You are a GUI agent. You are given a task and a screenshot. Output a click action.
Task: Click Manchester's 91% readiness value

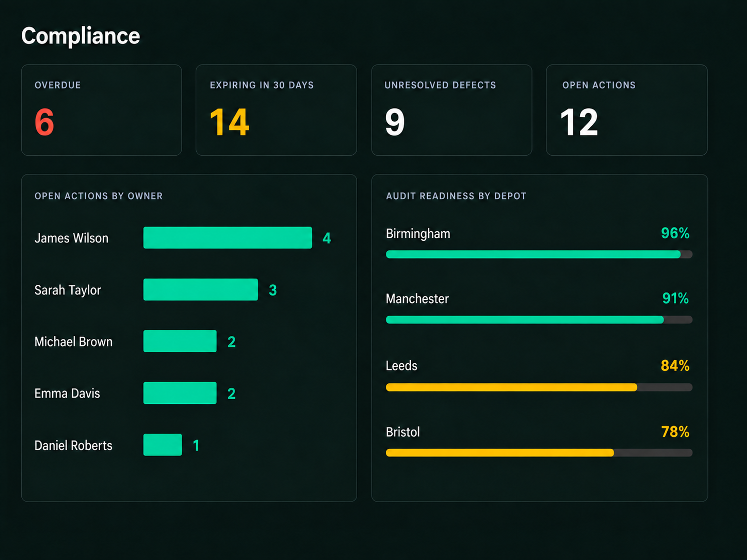pyautogui.click(x=675, y=298)
